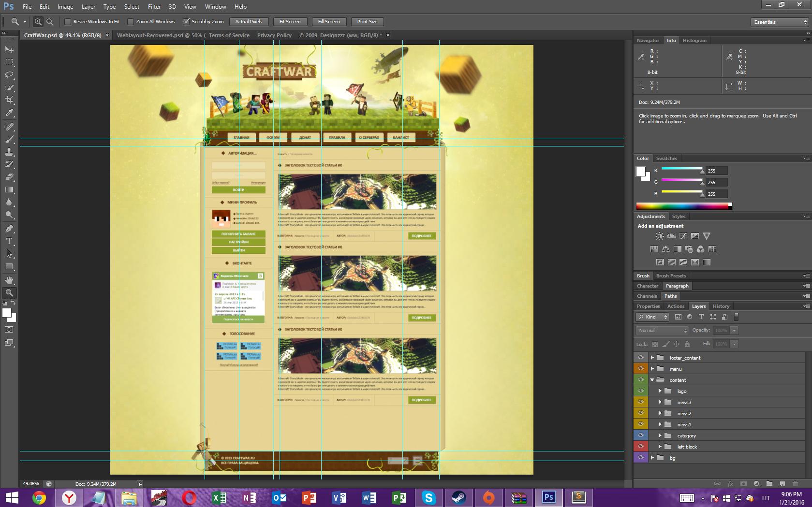Uncheck Scrubby Zoom checkbox
This screenshot has width=812, height=507.
pyautogui.click(x=186, y=22)
